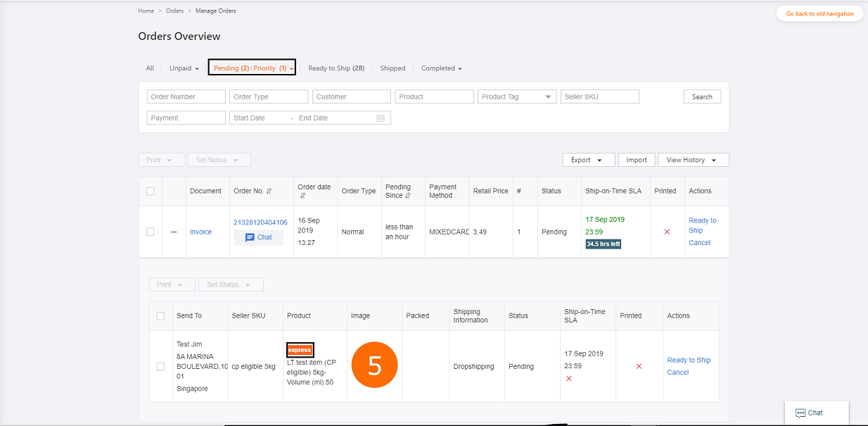Select the Test Jim item checkbox

[x=160, y=366]
